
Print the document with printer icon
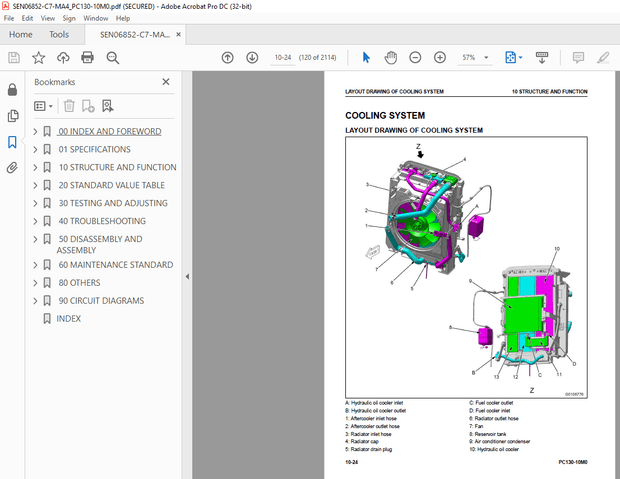pyautogui.click(x=87, y=58)
